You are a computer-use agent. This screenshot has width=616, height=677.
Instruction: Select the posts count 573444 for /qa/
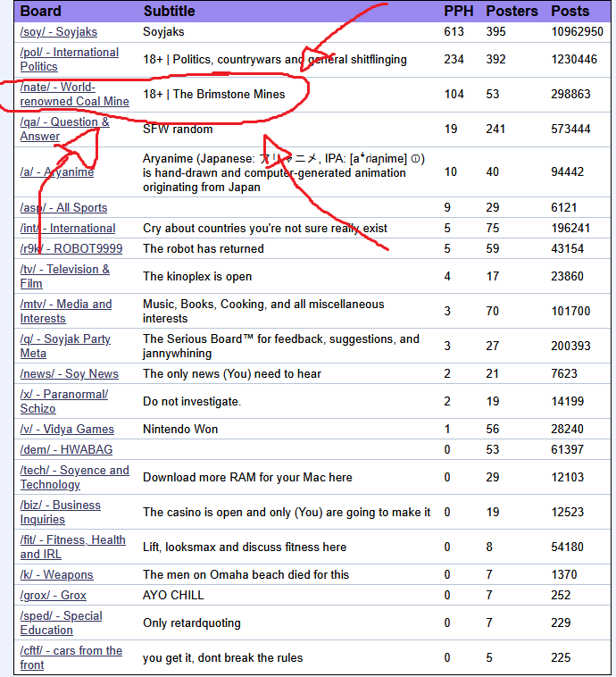570,130
